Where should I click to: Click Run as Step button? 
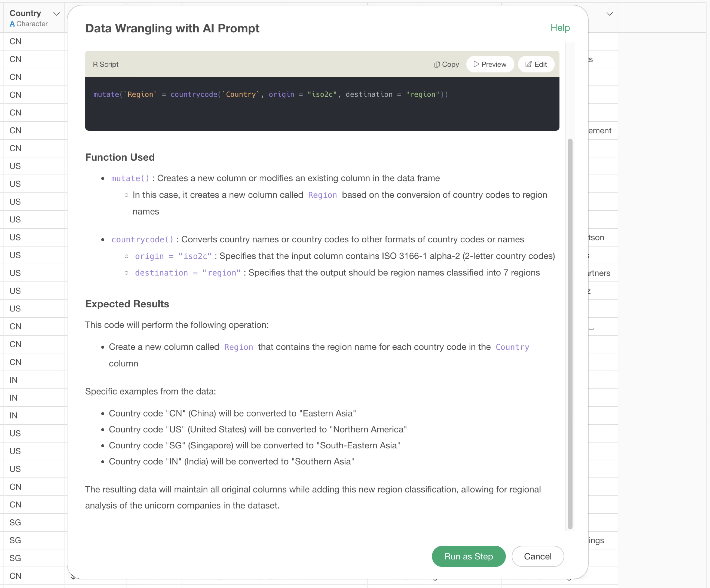pos(468,556)
